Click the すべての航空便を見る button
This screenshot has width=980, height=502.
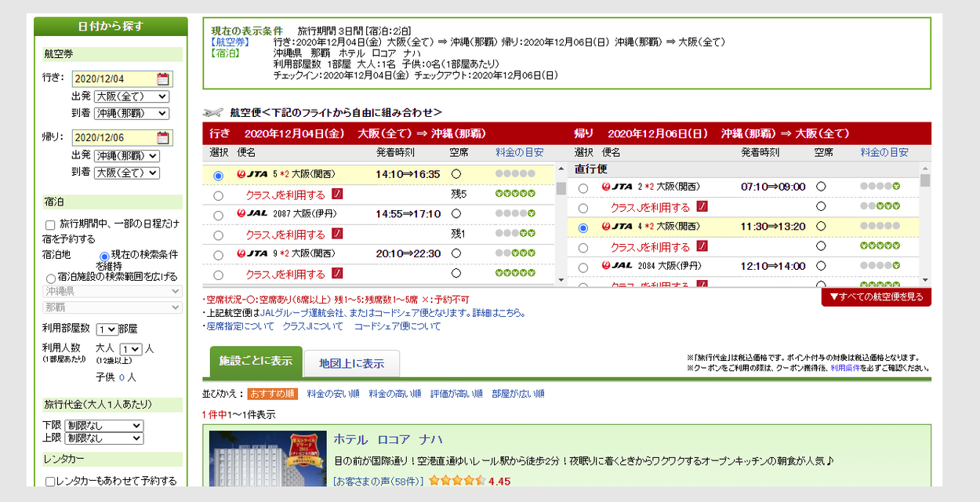[877, 297]
